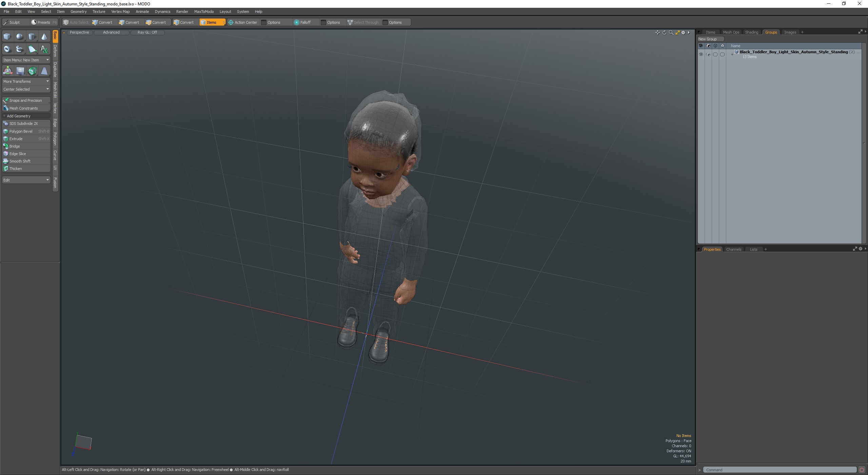Toggle the Options checkbox after Falloff
Image resolution: width=868 pixels, height=475 pixels.
pyautogui.click(x=323, y=22)
